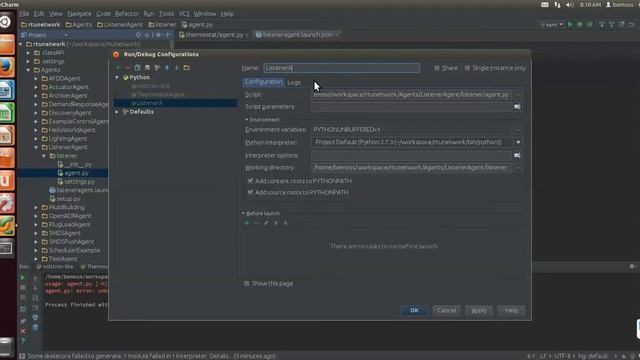This screenshot has height=360, width=640.
Task: Debug selected configuration from main toolbar
Action: pos(580,24)
